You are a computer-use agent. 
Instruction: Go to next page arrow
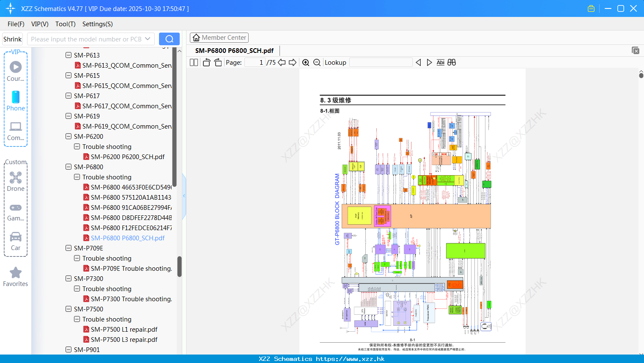point(293,62)
